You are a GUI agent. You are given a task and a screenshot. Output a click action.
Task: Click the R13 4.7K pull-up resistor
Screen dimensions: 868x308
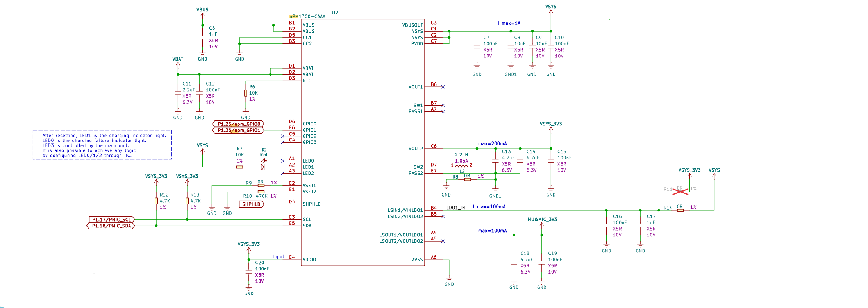tap(187, 201)
